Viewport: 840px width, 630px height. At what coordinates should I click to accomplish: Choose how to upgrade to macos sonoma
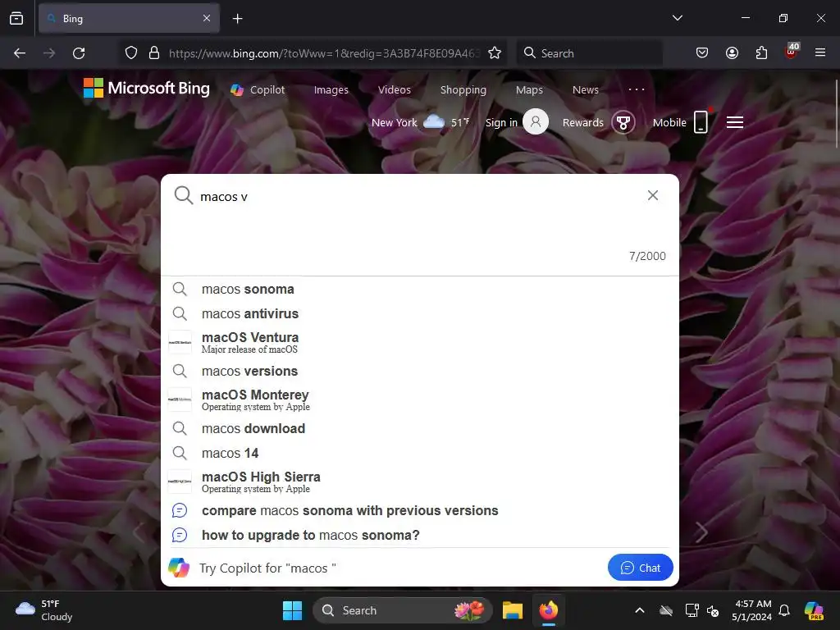(419, 535)
